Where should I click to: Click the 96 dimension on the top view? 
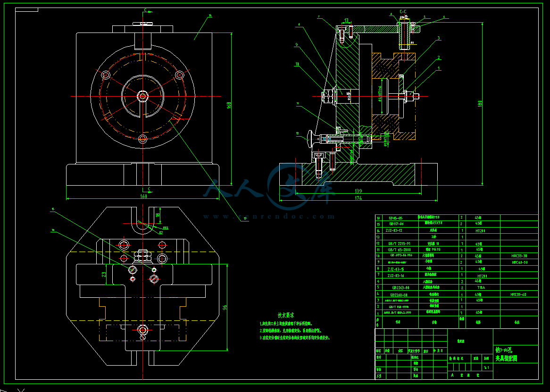[x=225, y=307]
